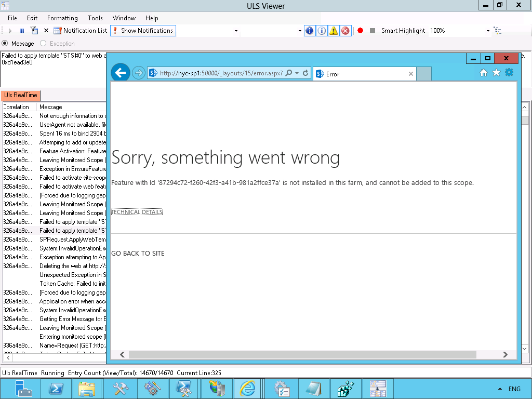Screen dimensions: 532x399
Task: Click the play/resume trace toolbar icon
Action: click(10, 31)
